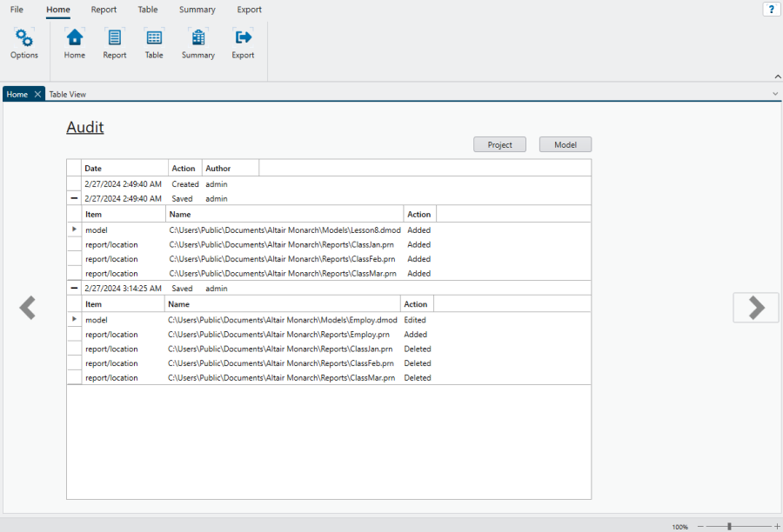783x532 pixels.
Task: Select the Table grid icon
Action: tap(154, 37)
